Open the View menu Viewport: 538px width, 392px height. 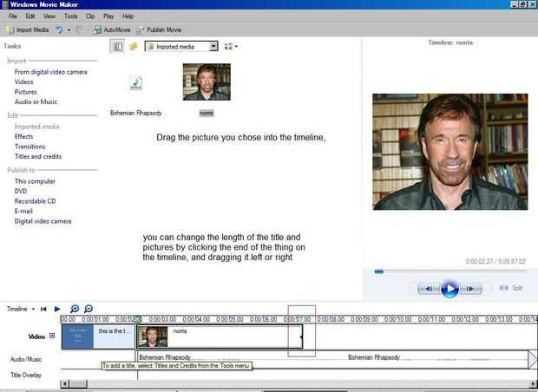click(49, 16)
